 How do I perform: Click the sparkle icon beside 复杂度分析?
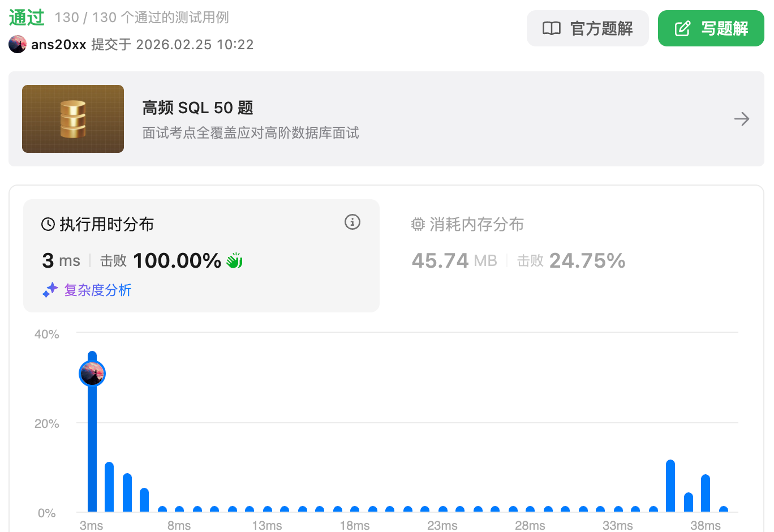coord(50,290)
